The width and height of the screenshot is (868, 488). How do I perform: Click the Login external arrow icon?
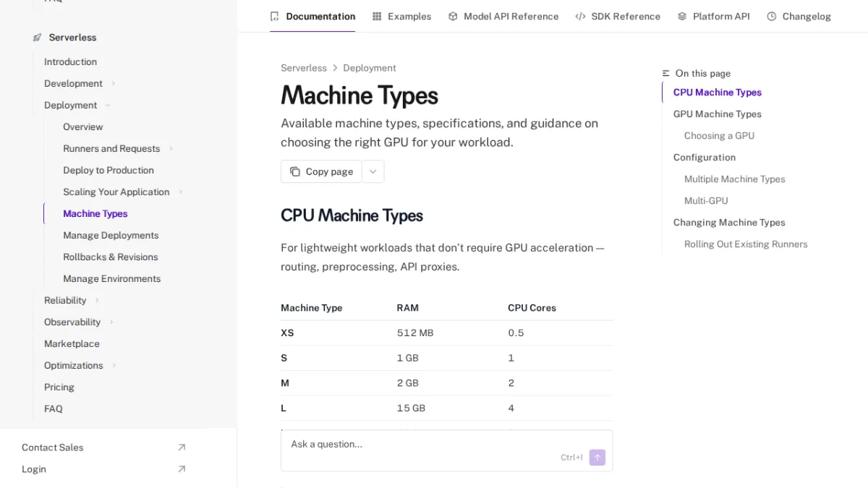tap(182, 469)
